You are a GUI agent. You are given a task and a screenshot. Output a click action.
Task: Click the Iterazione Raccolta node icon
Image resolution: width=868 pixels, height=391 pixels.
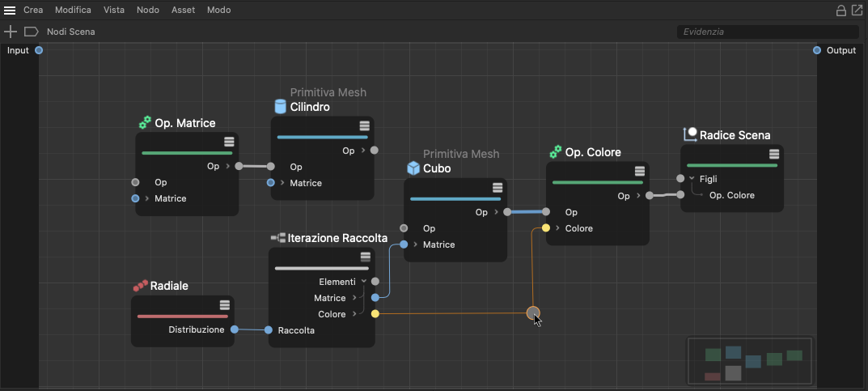277,237
